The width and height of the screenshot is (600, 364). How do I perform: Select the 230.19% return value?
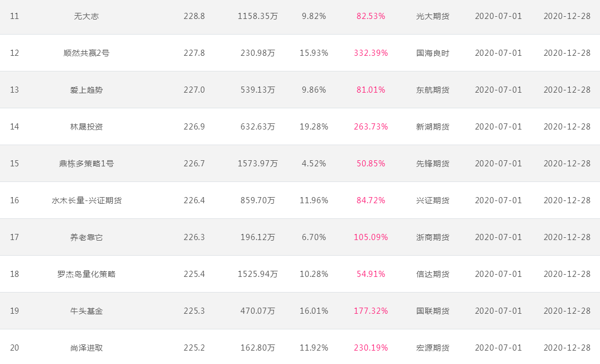click(371, 348)
